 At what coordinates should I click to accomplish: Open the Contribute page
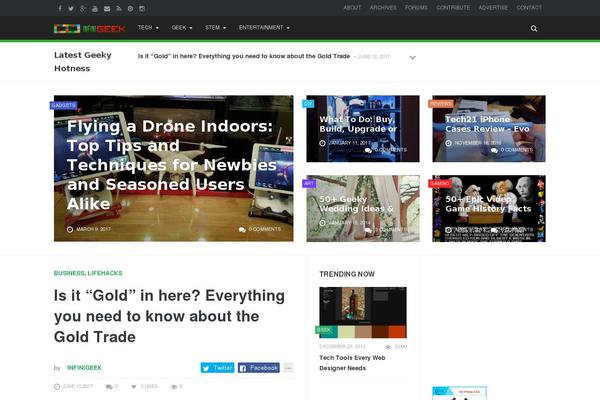[453, 8]
